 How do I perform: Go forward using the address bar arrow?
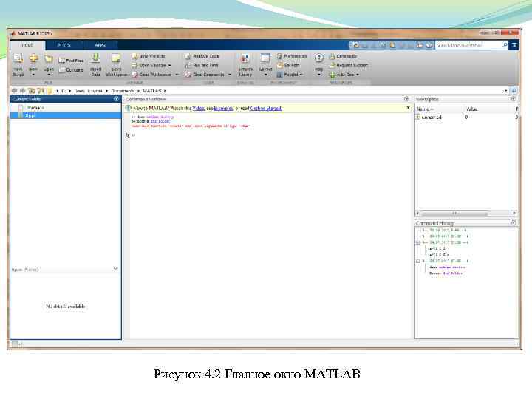(x=23, y=91)
